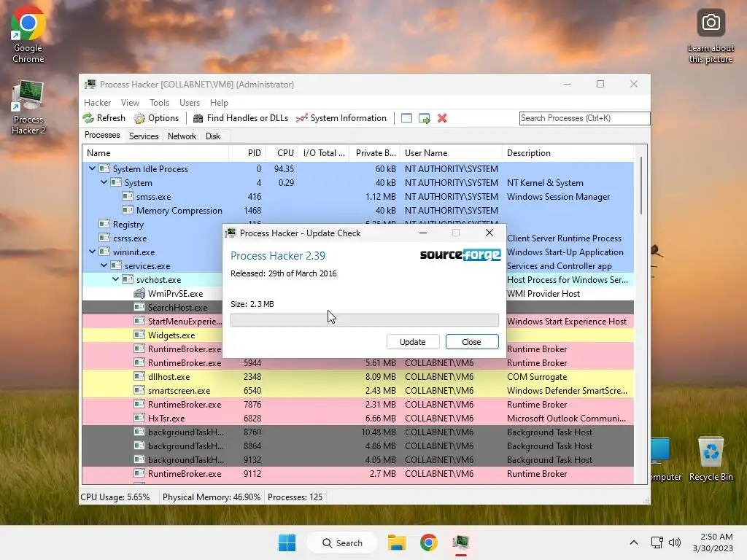Sort by the Description column header
This screenshot has height=560, width=747.
click(568, 153)
